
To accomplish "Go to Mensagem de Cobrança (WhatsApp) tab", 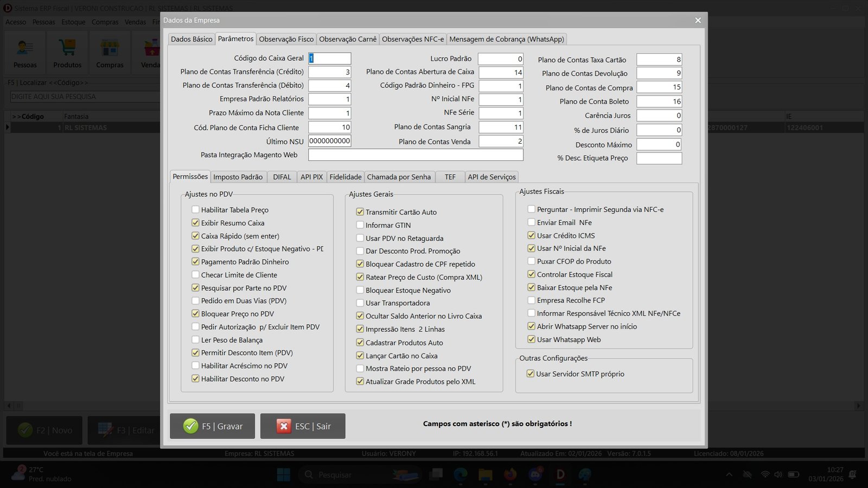I will (507, 39).
